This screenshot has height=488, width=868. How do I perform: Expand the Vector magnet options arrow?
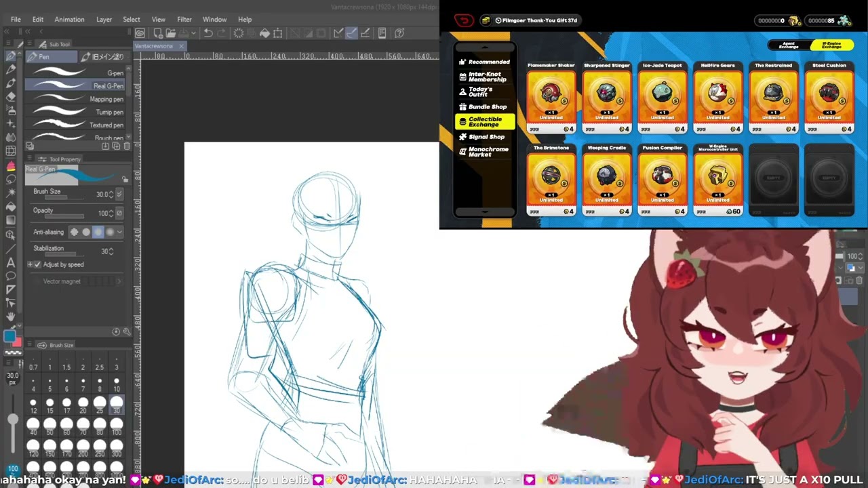119,281
